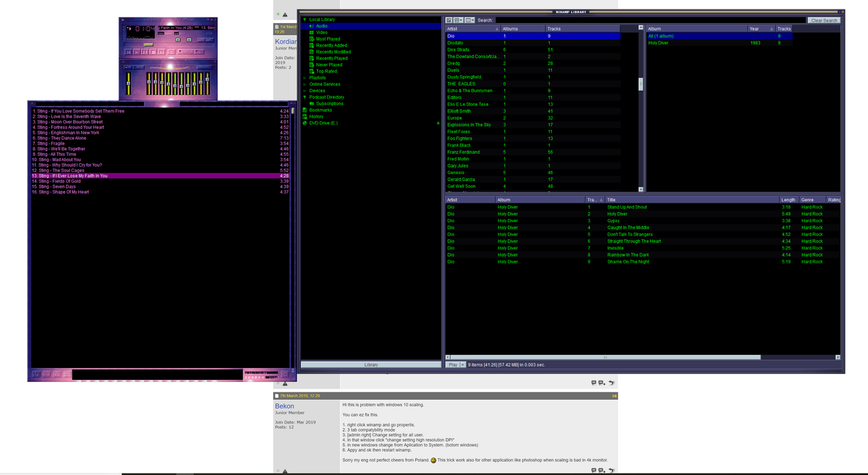
Task: Click the Play button in Winamp player
Action: pos(136,52)
